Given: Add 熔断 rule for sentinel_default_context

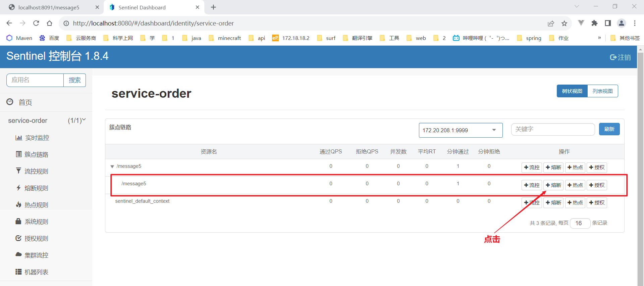Looking at the screenshot, I should (553, 203).
